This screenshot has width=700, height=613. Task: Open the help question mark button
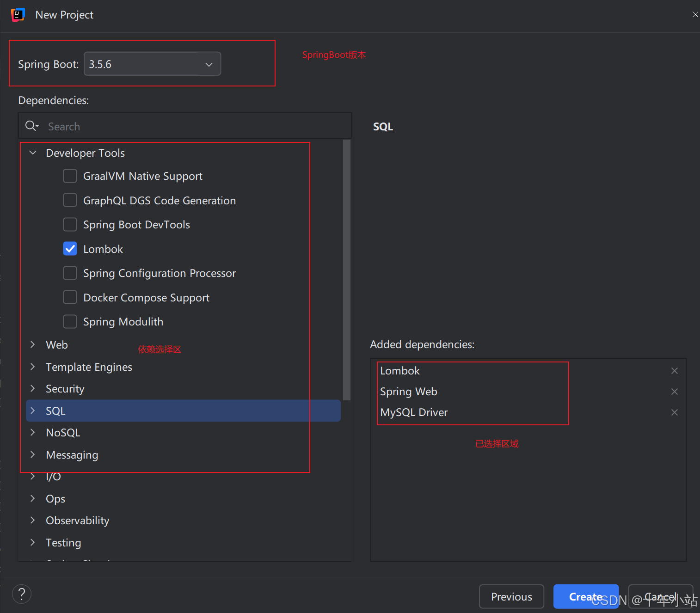click(22, 594)
